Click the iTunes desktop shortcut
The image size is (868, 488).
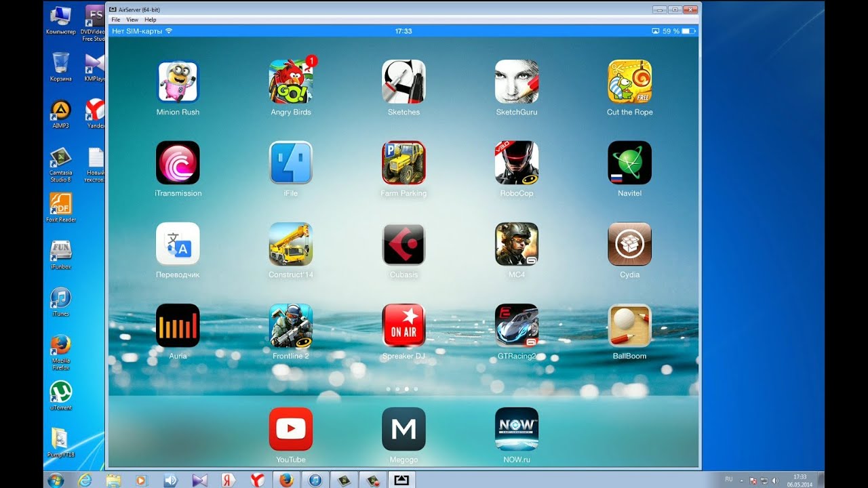coord(61,302)
